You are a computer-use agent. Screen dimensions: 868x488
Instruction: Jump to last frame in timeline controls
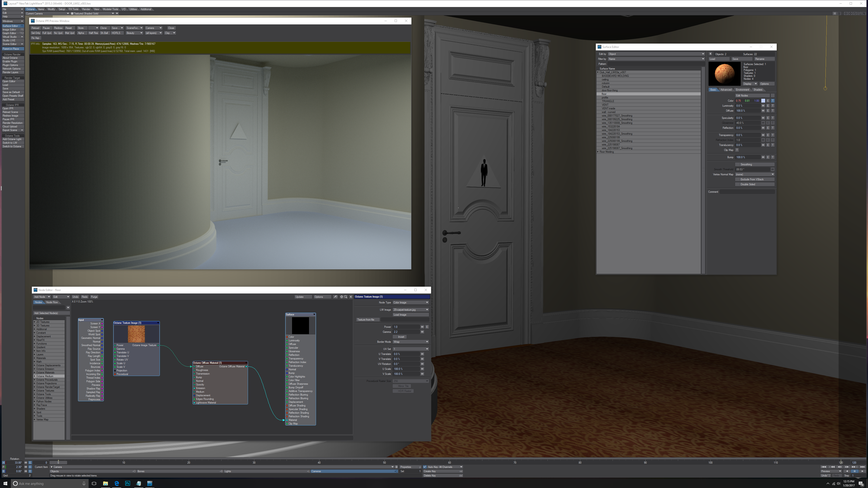coord(862,467)
